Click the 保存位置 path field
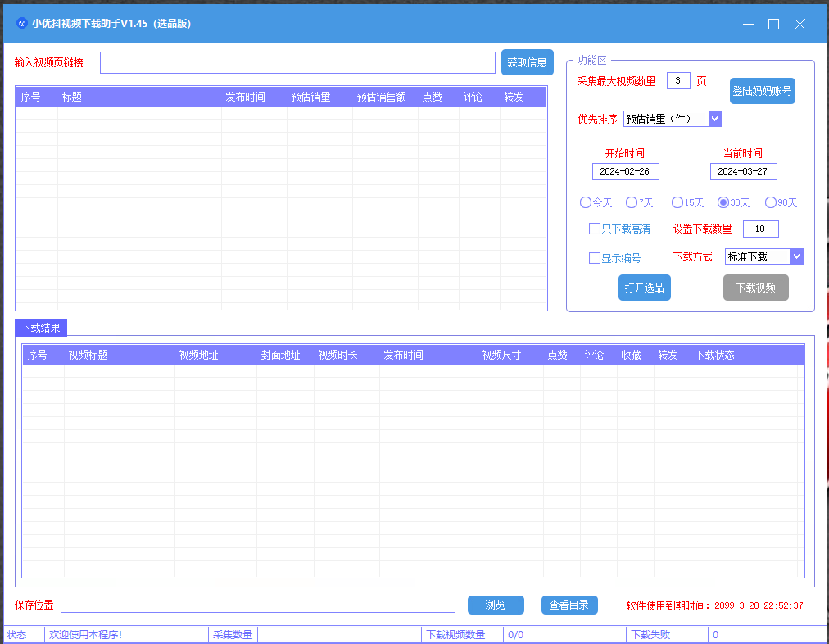The image size is (829, 644). pyautogui.click(x=257, y=605)
